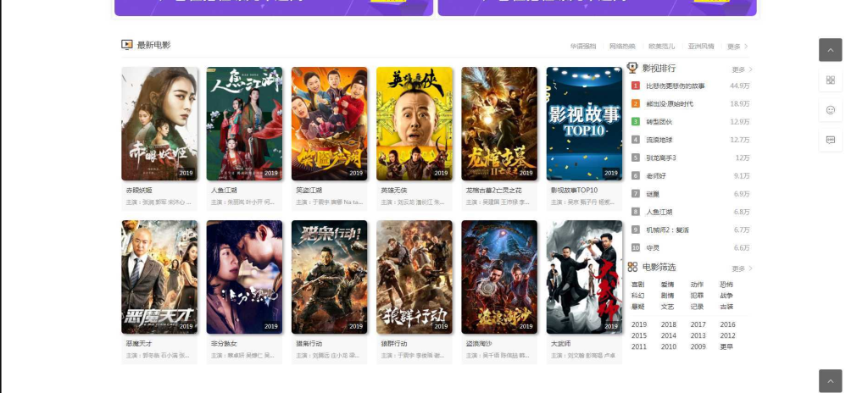
Task: Open rank 2 entry 熊出没·原始时代
Action: [670, 104]
